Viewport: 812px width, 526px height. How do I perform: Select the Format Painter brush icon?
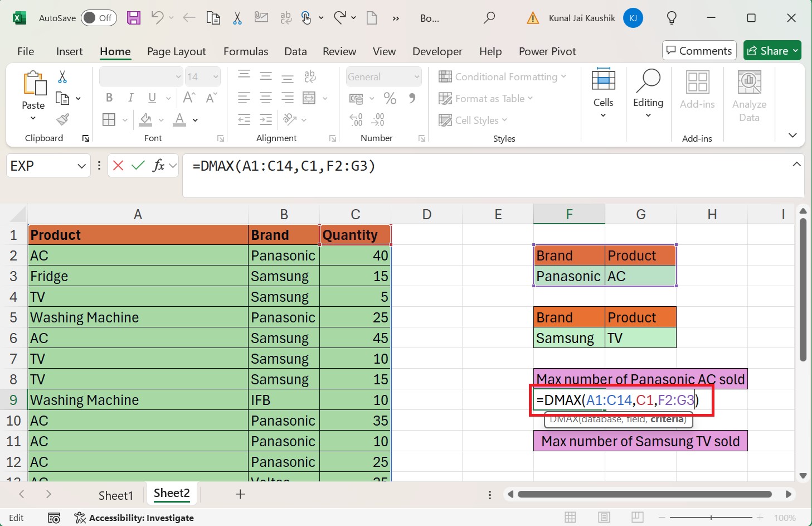pyautogui.click(x=62, y=119)
